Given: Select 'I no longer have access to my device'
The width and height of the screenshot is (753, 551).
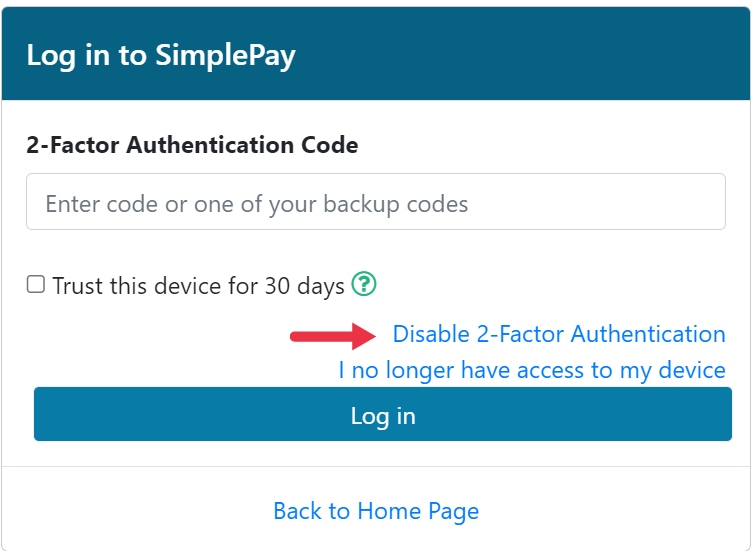Looking at the screenshot, I should [x=531, y=370].
